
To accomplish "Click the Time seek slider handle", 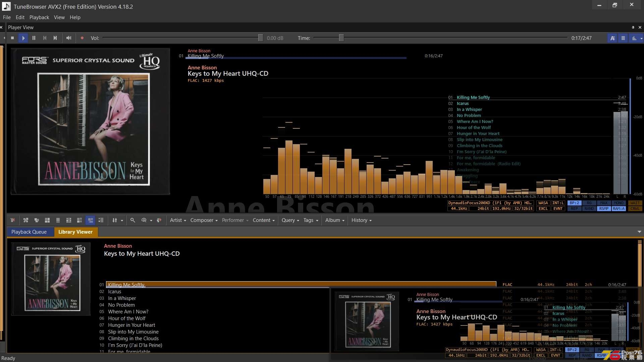I will [x=341, y=38].
